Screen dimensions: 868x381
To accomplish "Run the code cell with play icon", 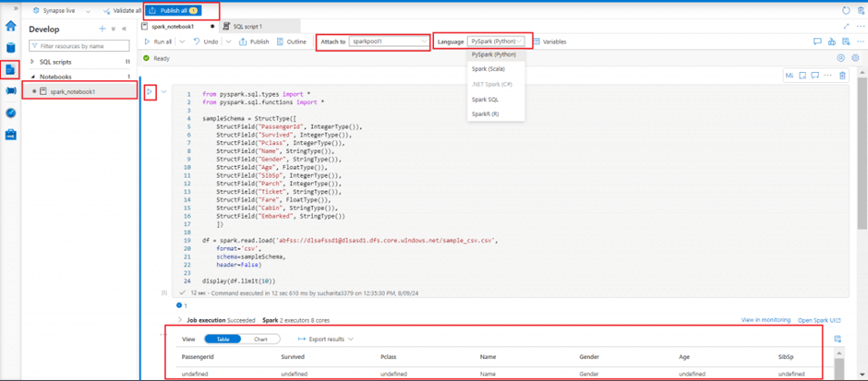I will pyautogui.click(x=150, y=91).
